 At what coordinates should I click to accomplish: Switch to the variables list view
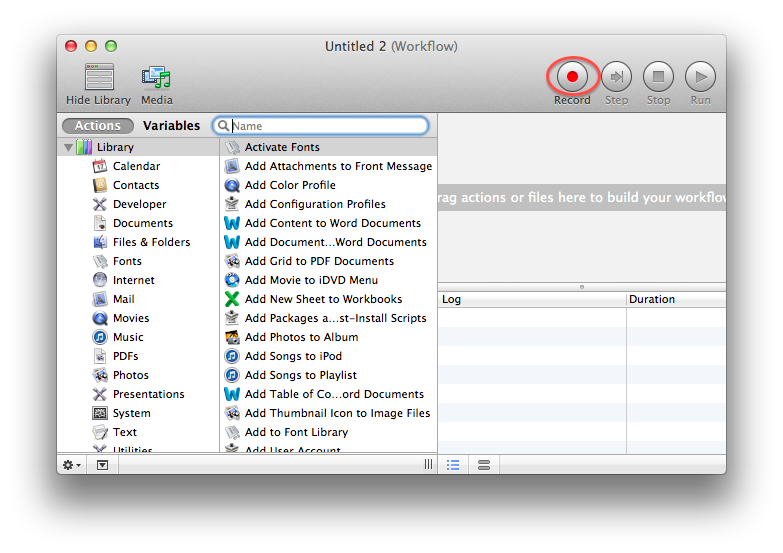(483, 465)
